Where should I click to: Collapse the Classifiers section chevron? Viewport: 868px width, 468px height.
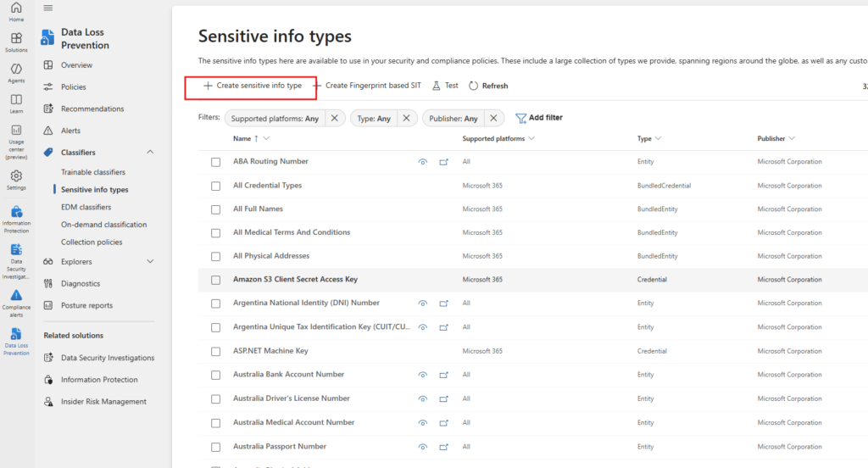[150, 153]
